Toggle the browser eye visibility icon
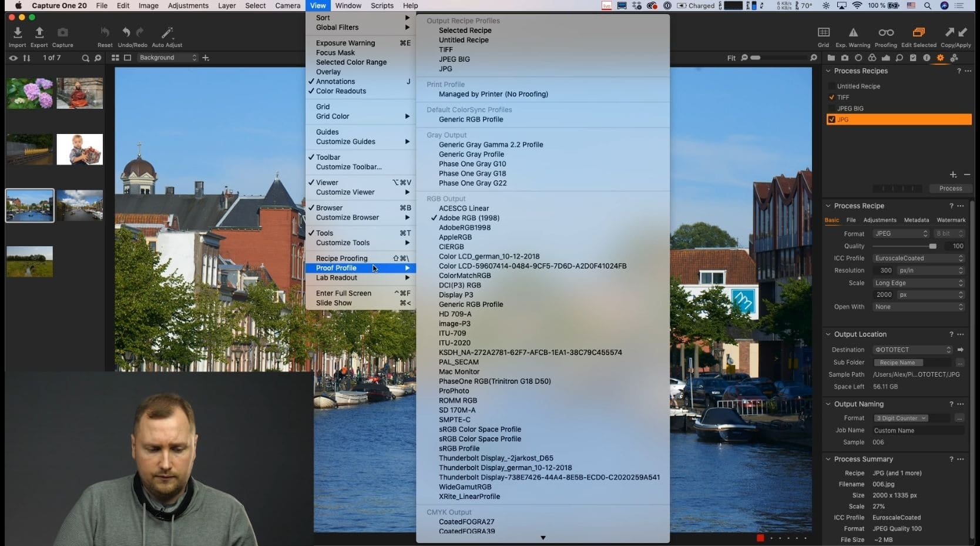Viewport: 980px width, 546px height. [13, 58]
